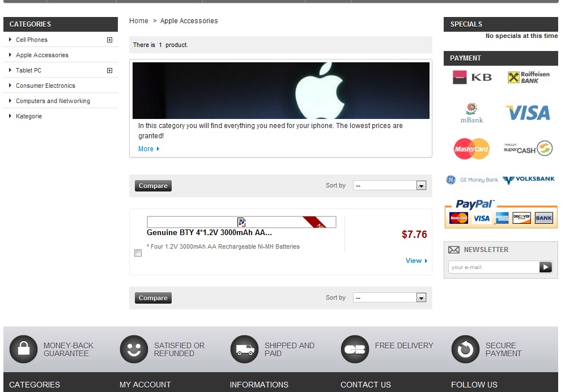Submit newsletter with the arrow button
Image resolution: width=561 pixels, height=392 pixels.
[546, 267]
